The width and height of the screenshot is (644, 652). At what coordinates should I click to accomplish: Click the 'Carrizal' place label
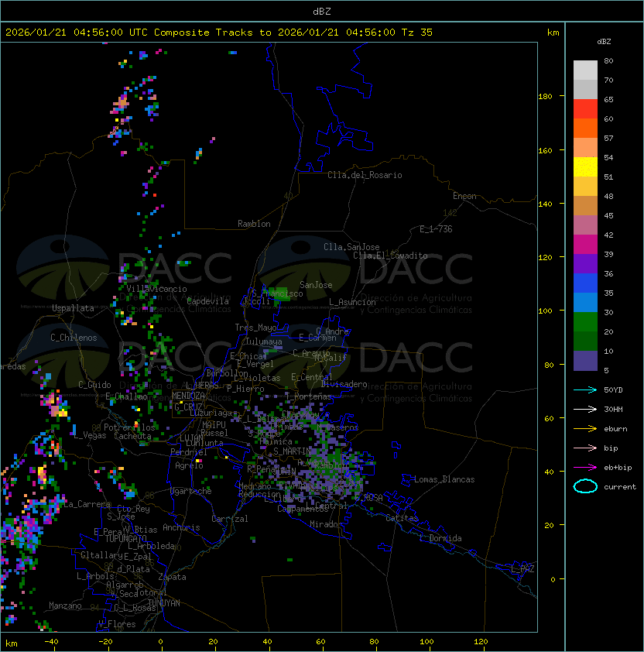(230, 519)
